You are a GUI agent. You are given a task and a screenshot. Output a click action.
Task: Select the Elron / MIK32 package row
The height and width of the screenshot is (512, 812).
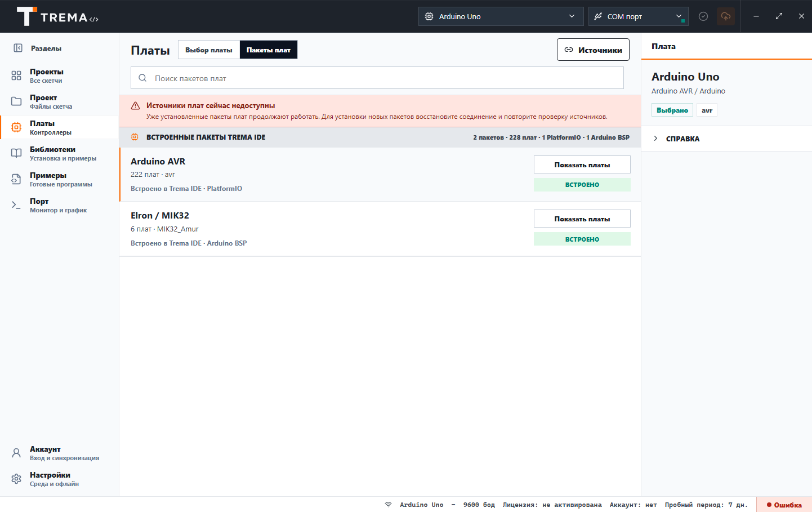click(x=380, y=229)
